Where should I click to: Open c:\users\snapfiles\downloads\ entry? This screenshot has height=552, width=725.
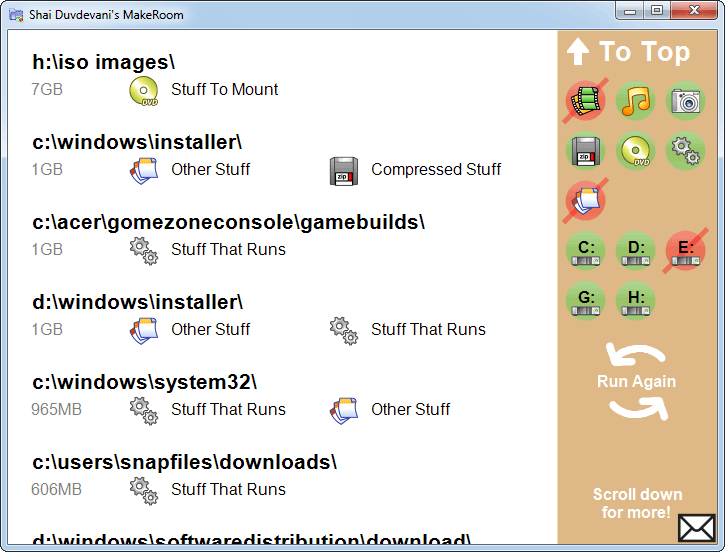point(184,462)
